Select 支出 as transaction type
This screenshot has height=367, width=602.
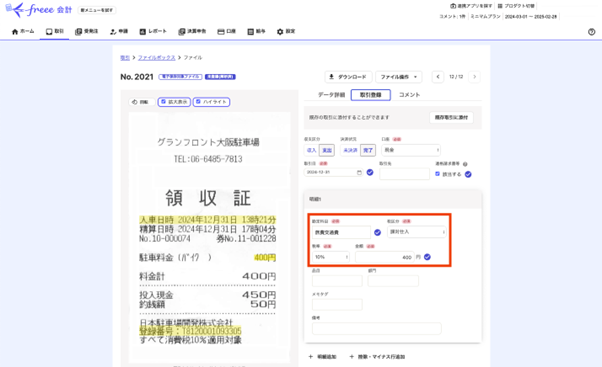tap(327, 150)
